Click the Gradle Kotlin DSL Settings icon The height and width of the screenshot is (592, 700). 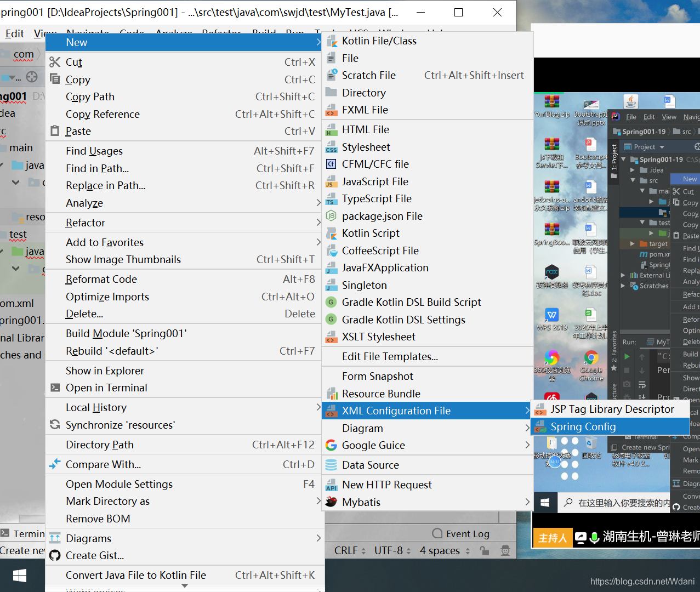[331, 320]
